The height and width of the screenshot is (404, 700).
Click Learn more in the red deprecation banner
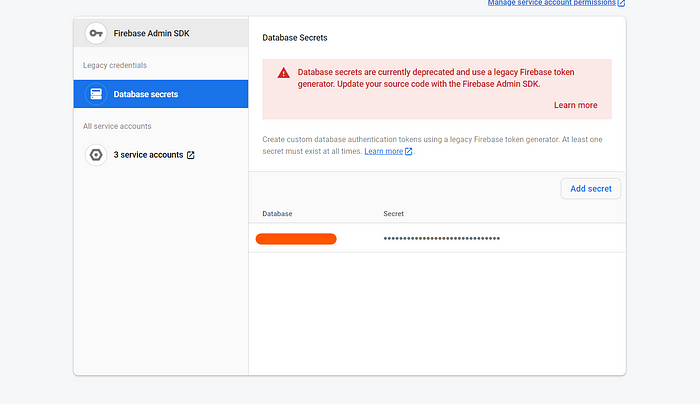click(575, 105)
